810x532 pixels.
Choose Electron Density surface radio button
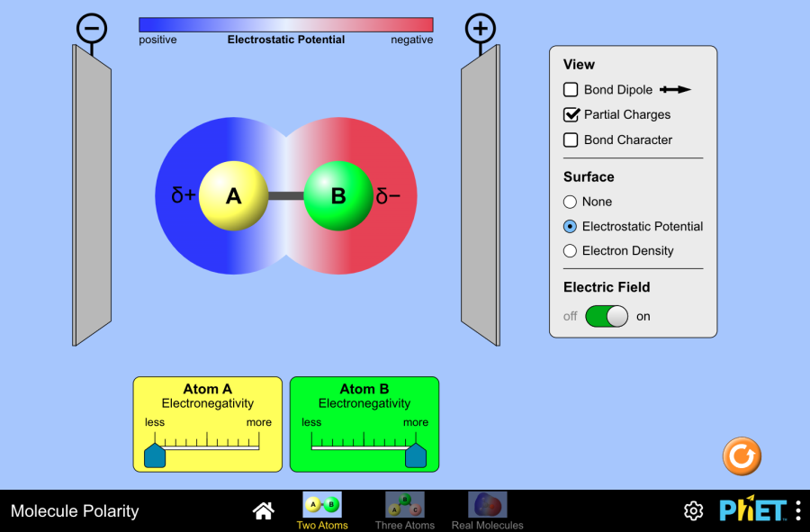coord(570,251)
